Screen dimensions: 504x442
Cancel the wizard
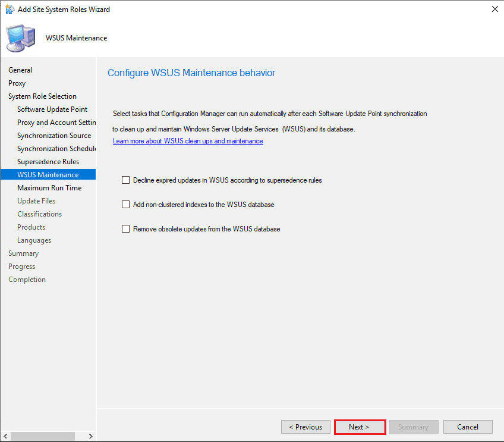coord(468,427)
